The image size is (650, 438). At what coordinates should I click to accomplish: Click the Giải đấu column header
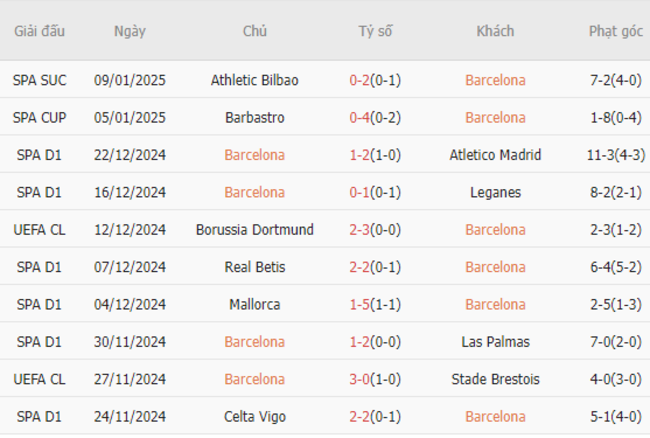[x=39, y=31]
